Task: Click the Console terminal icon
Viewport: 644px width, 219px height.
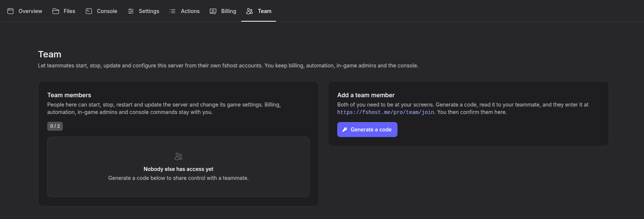Action: point(89,11)
